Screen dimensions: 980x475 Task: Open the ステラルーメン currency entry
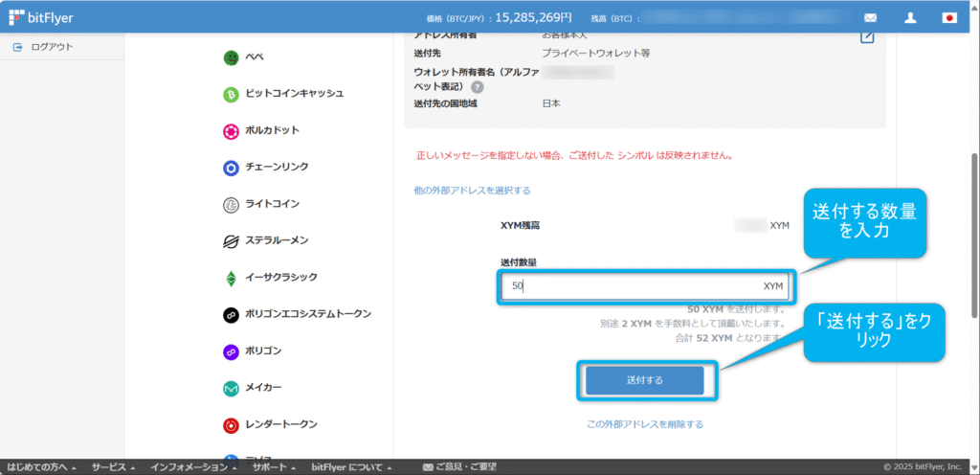[x=277, y=240]
